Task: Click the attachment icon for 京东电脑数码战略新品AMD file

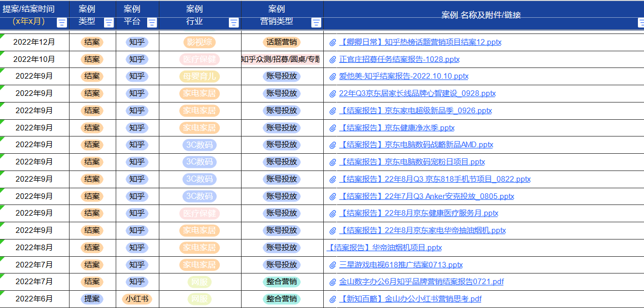Action: point(332,145)
